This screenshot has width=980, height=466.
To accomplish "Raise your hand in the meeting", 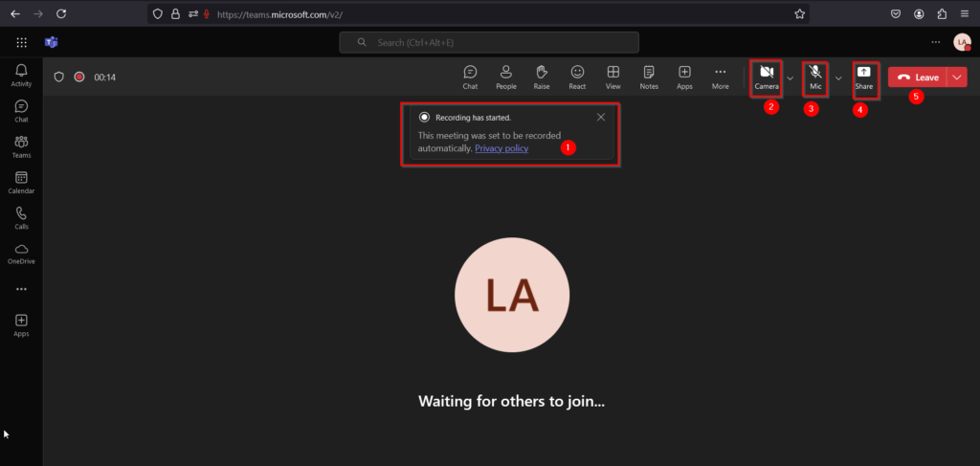I will 542,78.
